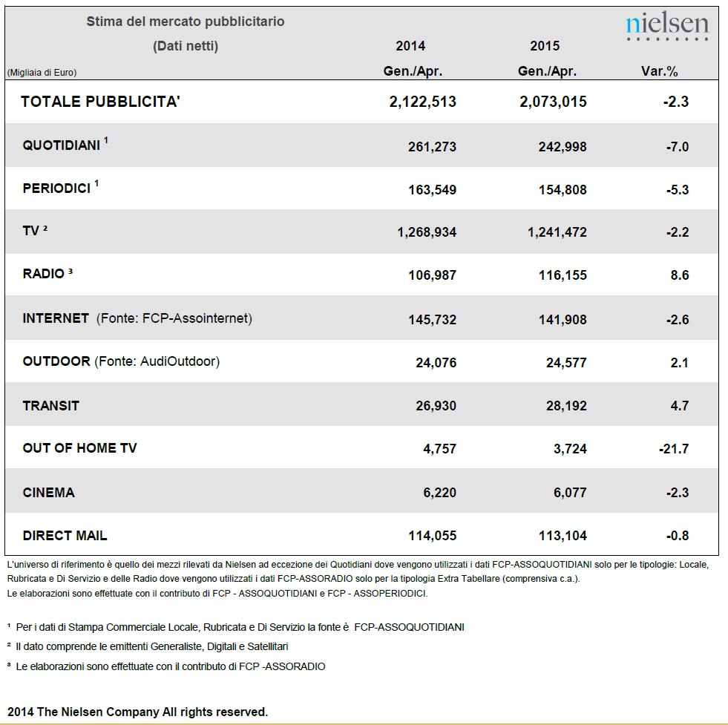This screenshot has height=725, width=728.
Task: Click the Var.% column header
Action: coord(659,71)
